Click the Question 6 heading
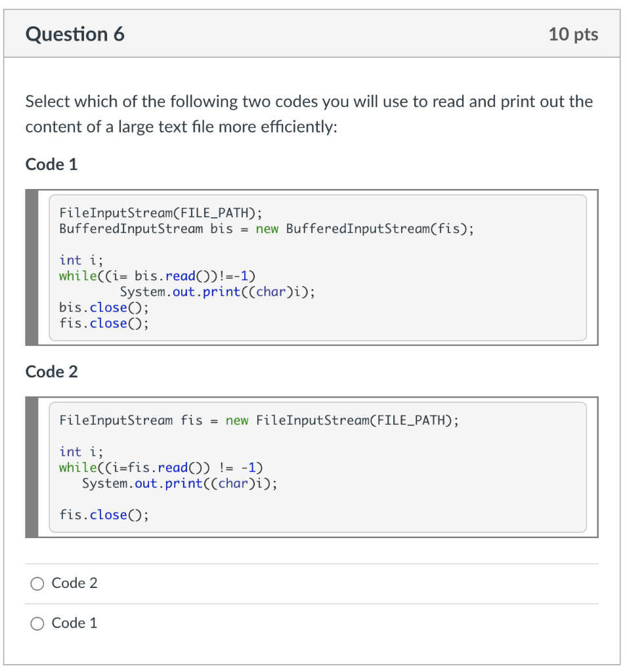627x672 pixels. [75, 34]
